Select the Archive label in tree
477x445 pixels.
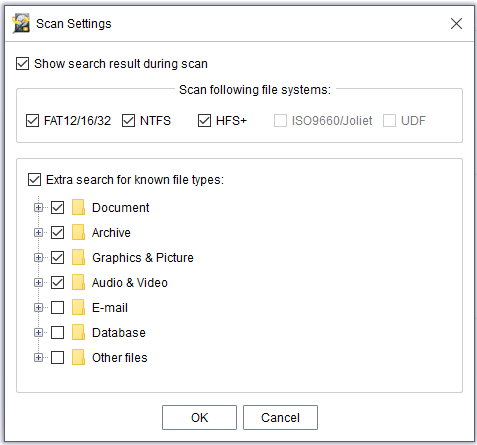click(111, 233)
